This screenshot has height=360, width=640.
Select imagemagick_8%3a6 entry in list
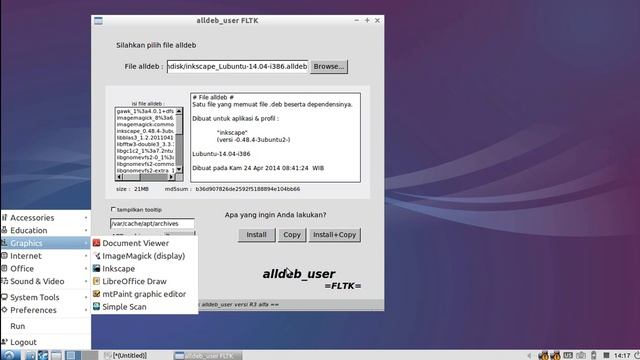click(x=145, y=118)
